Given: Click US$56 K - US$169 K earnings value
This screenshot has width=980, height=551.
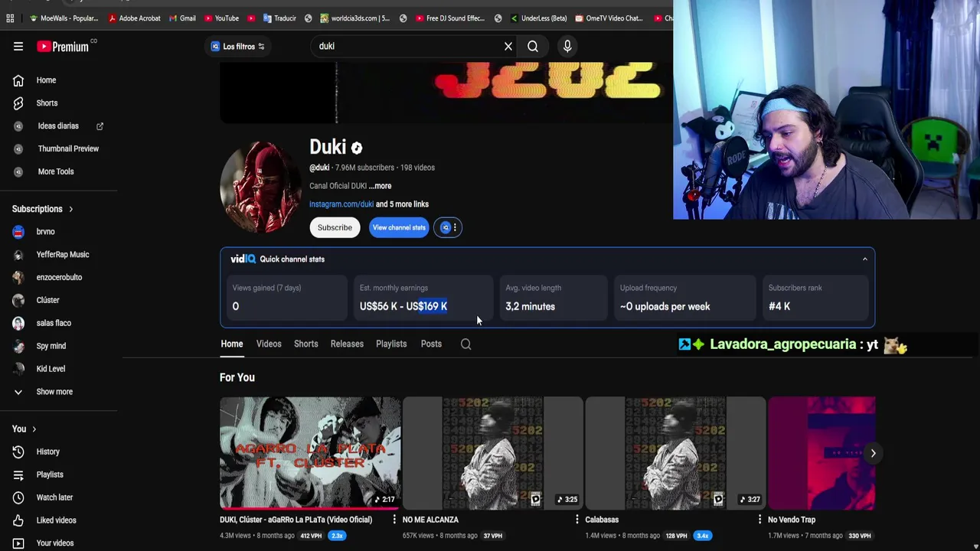Looking at the screenshot, I should tap(403, 306).
